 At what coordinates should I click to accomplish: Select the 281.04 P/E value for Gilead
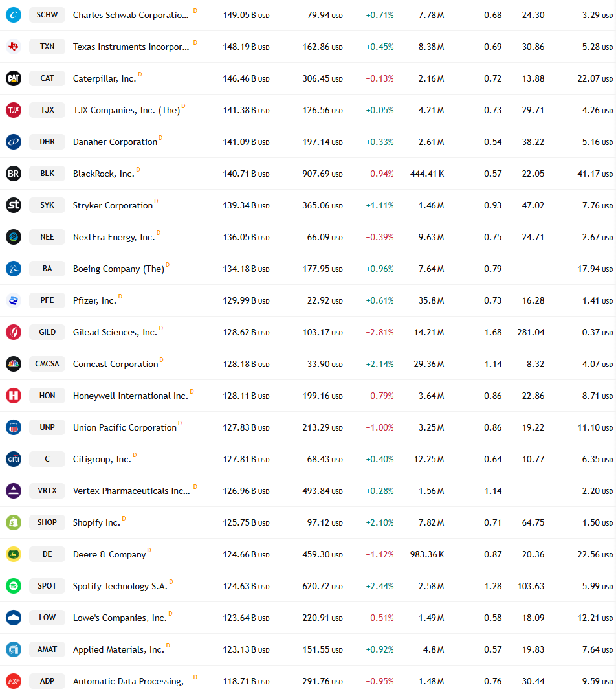[x=531, y=333]
